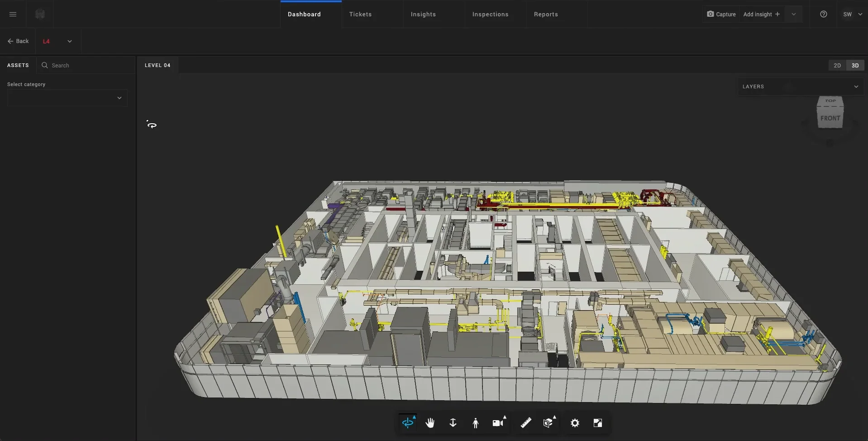Open viewer settings via gear icon
Viewport: 868px width, 441px height.
coord(574,422)
